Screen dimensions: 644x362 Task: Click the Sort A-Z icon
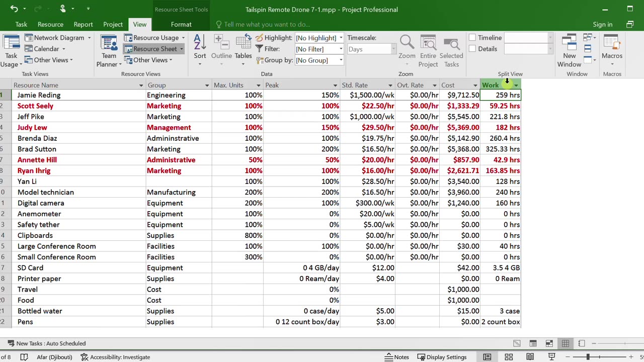point(200,42)
